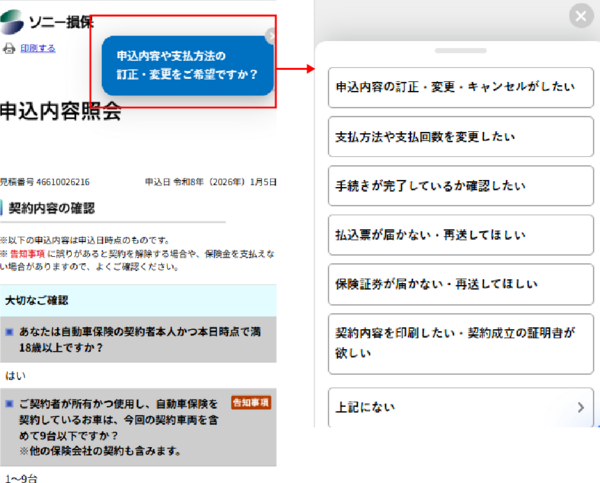Viewport: 600px width, 483px height.
Task: Click the orange 告知事項 badge
Action: pos(251,403)
